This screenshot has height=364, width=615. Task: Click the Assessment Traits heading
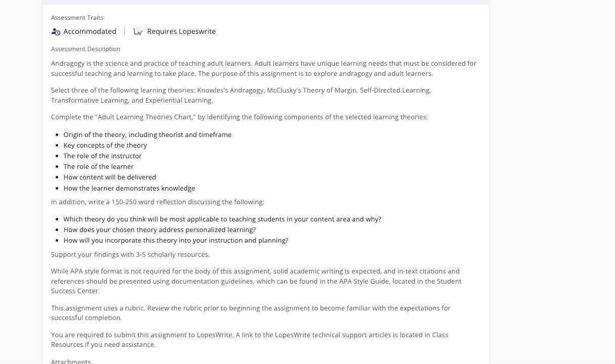point(77,18)
